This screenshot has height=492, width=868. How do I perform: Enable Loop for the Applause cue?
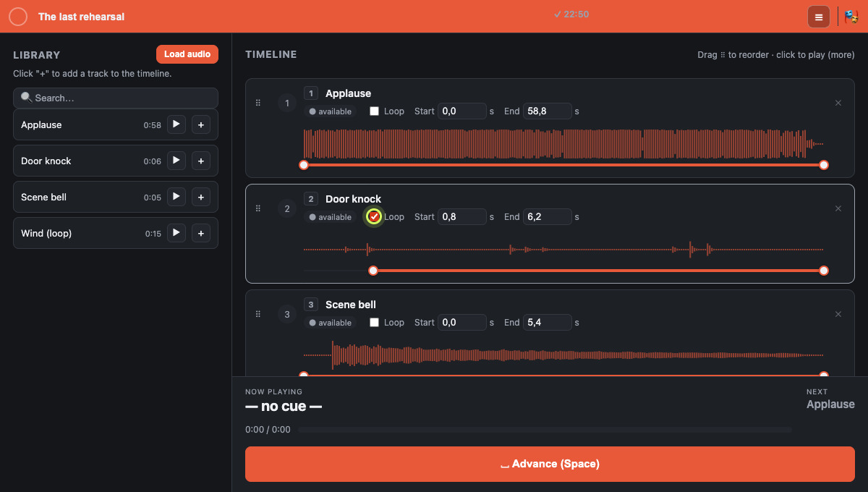374,111
